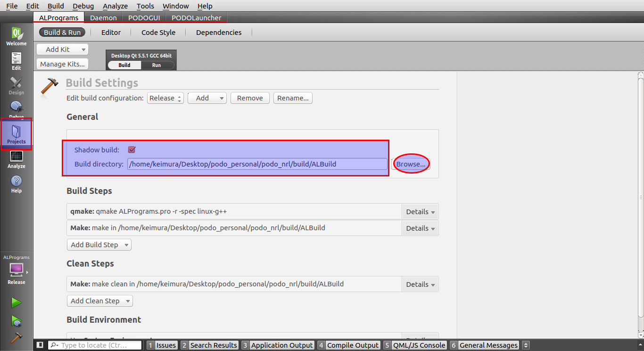Open the General Messages pane
The image size is (644, 351).
pos(484,345)
